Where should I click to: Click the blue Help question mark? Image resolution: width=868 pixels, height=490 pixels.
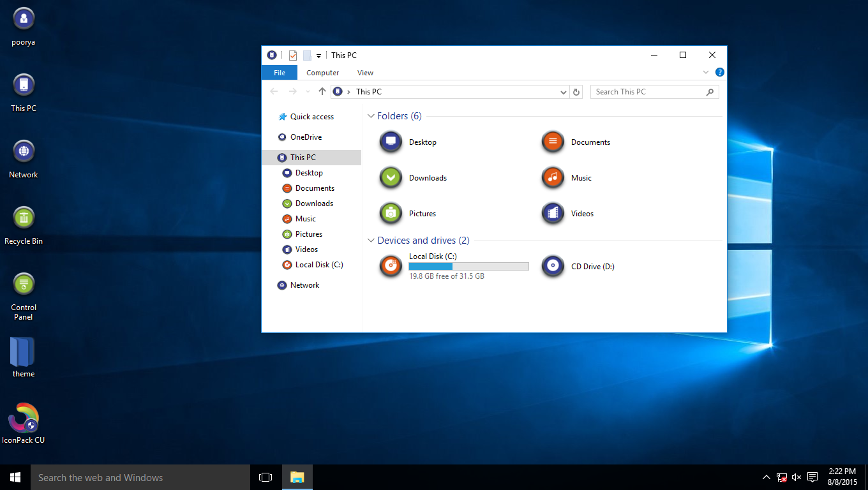719,72
